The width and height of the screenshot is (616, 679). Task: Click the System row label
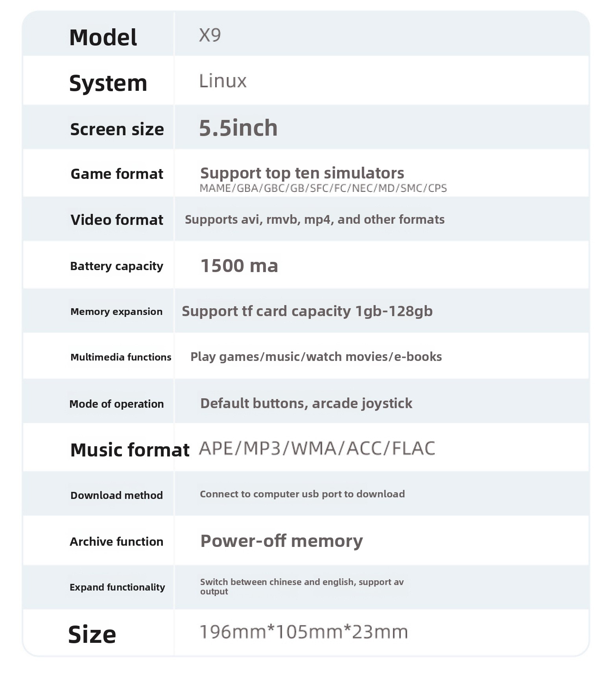pyautogui.click(x=108, y=83)
